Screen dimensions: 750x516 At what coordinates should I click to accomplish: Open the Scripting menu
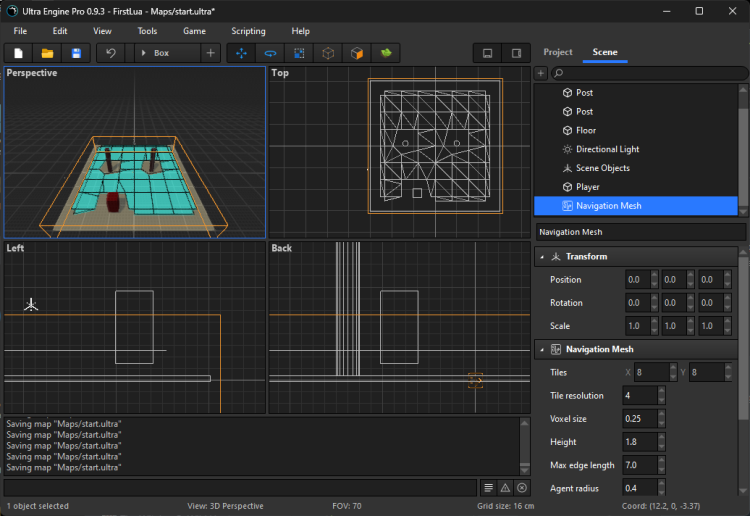(x=248, y=31)
